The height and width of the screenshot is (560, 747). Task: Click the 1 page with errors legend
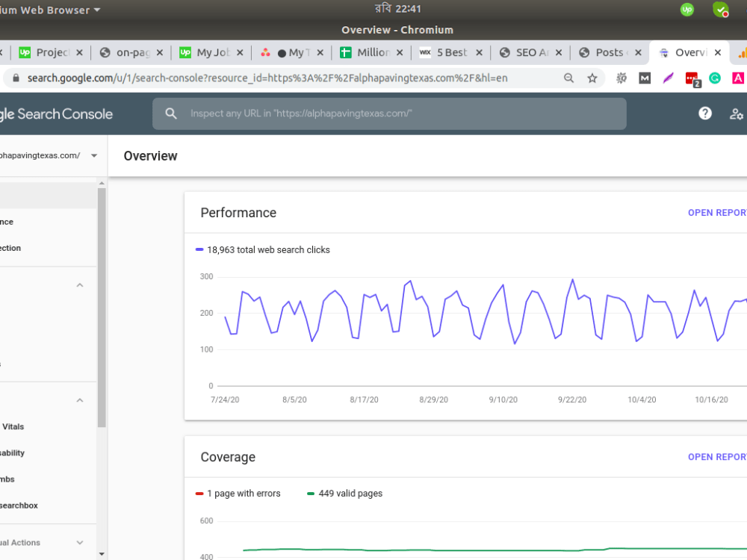click(x=238, y=494)
